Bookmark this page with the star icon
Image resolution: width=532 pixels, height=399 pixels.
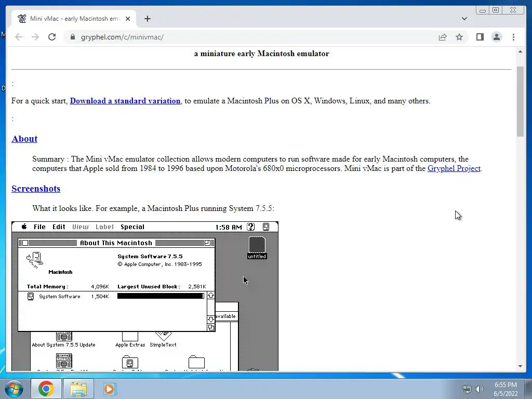click(x=459, y=37)
